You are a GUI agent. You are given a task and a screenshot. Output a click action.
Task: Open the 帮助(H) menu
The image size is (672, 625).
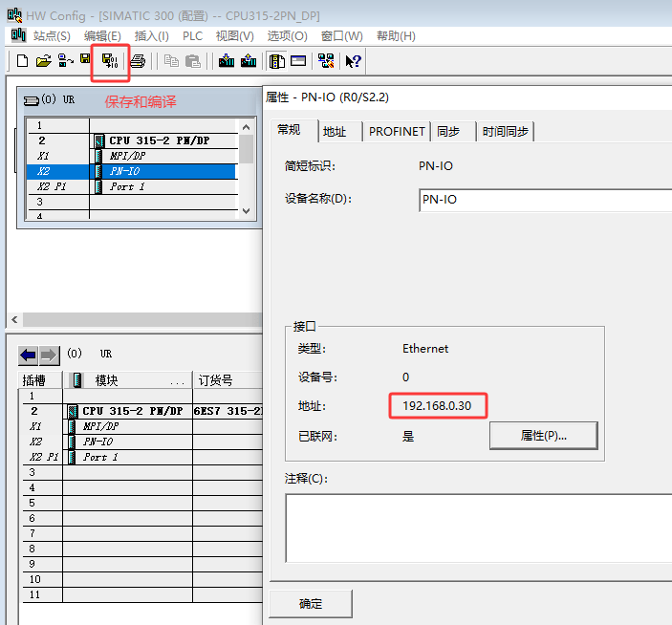tap(396, 36)
